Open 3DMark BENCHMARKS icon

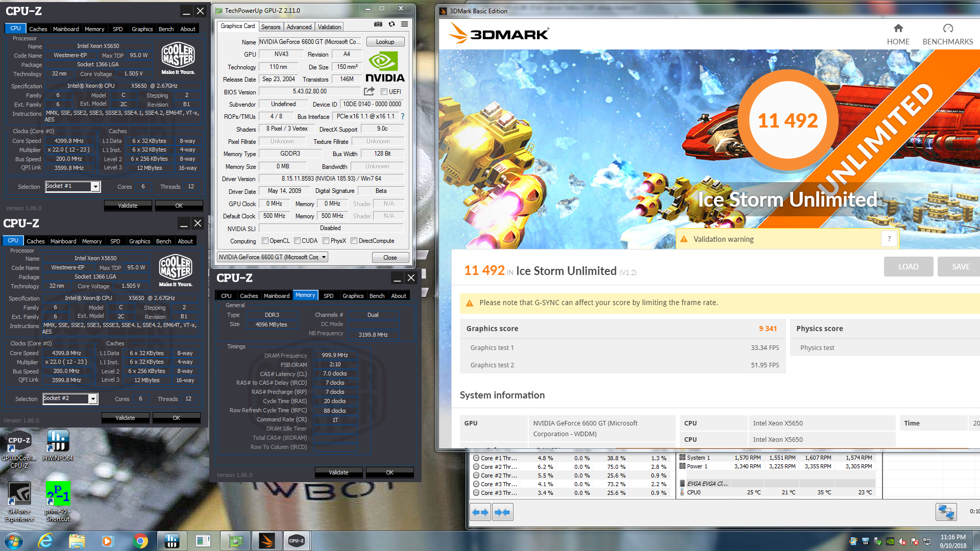click(948, 28)
